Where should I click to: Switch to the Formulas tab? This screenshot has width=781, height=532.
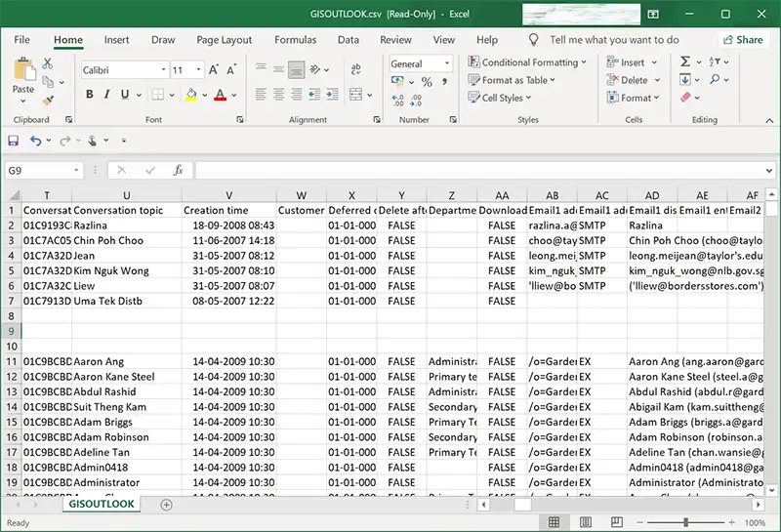click(296, 40)
